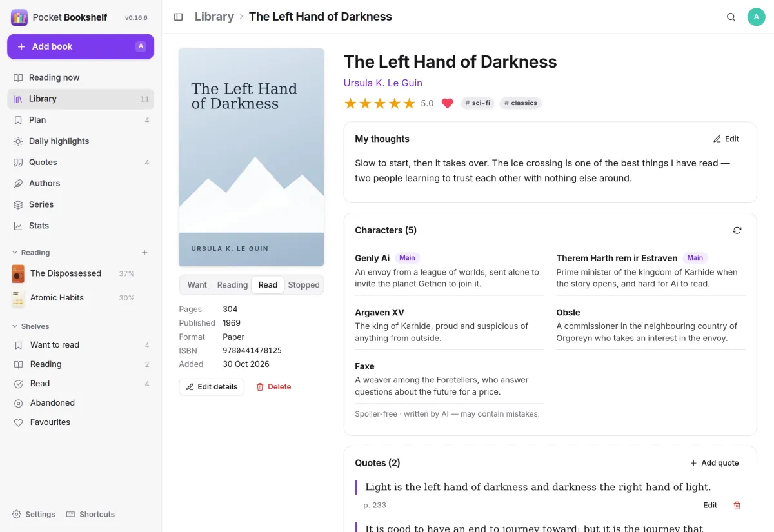Viewport: 774px width, 532px height.
Task: Add a new list with the Reading plus icon
Action: pos(144,253)
